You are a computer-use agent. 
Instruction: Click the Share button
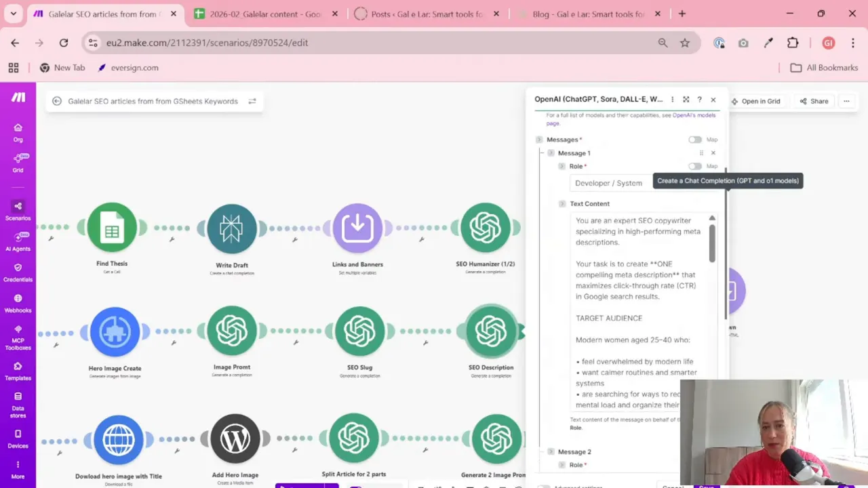pos(814,101)
